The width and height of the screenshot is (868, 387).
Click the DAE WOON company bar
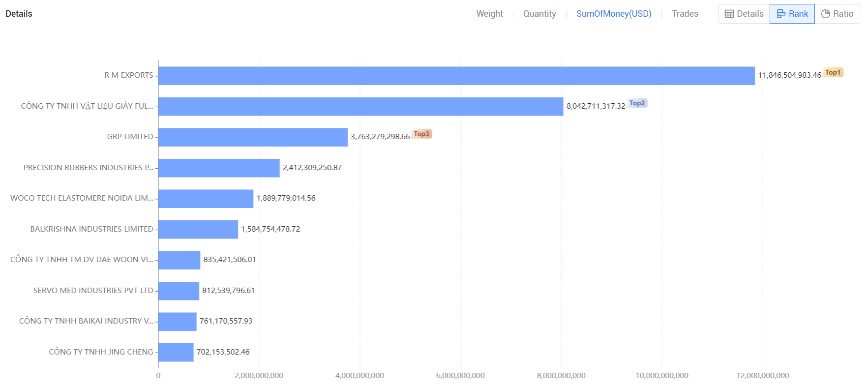click(179, 260)
